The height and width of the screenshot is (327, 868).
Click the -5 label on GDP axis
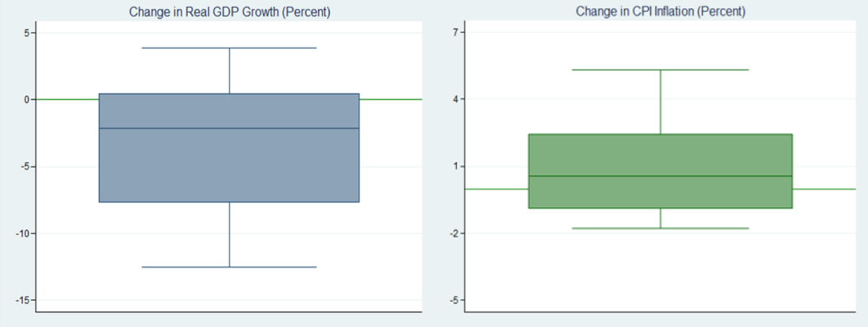click(24, 166)
